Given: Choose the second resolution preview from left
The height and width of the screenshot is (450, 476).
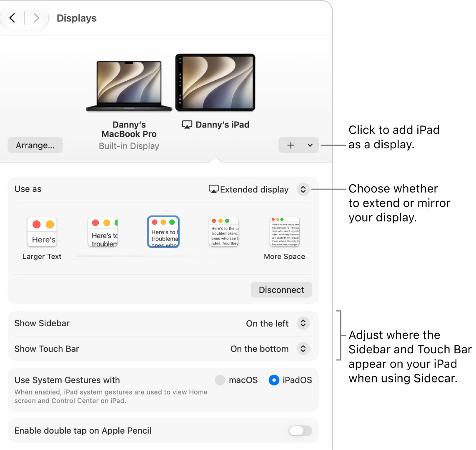Looking at the screenshot, I should pyautogui.click(x=103, y=232).
